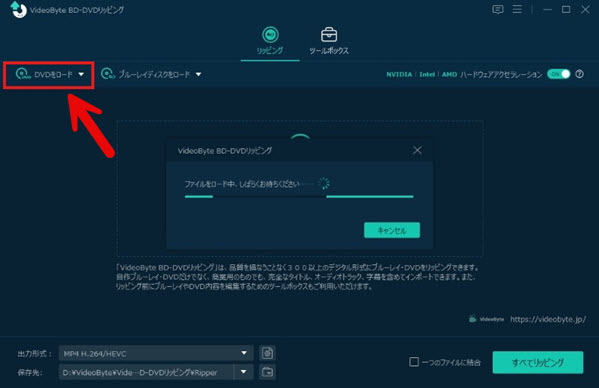Toggle hardware acceleration switch
Viewport: 599px width, 388px height.
pos(559,74)
